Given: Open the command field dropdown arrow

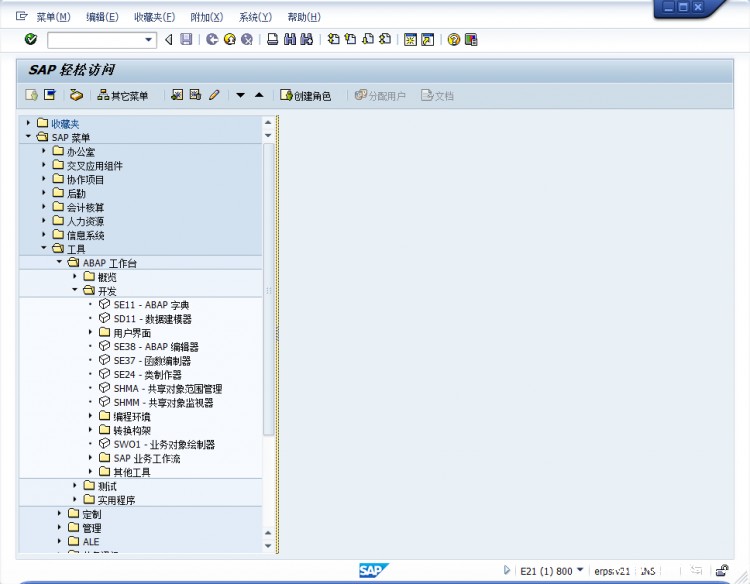Looking at the screenshot, I should [150, 40].
